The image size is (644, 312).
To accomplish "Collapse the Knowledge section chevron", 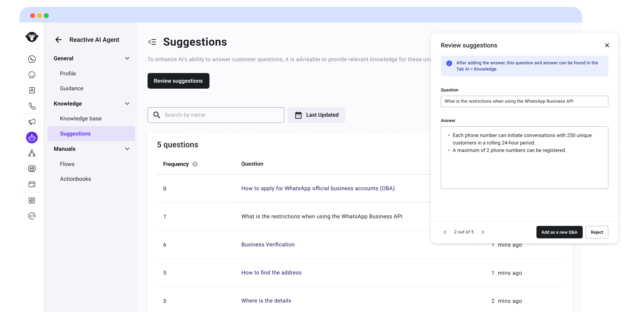I will click(127, 104).
